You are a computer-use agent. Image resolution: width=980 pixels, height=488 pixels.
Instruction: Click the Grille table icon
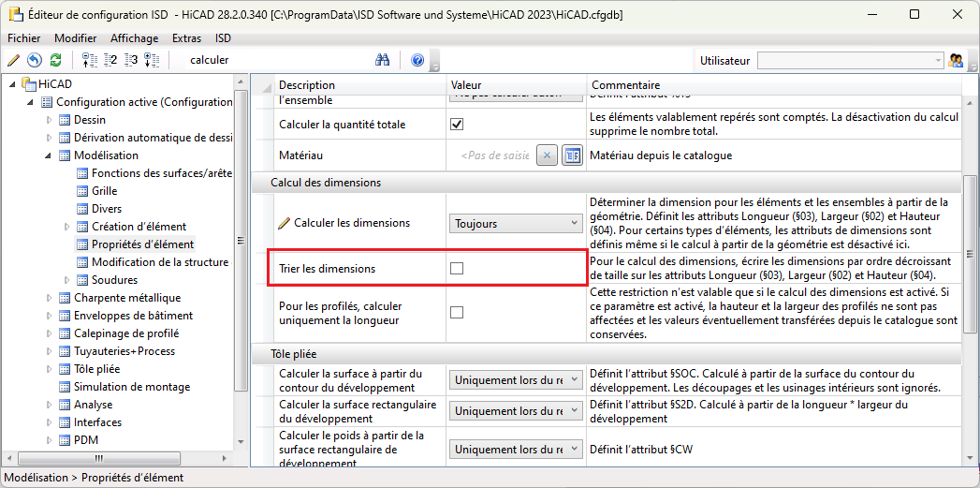coord(82,191)
